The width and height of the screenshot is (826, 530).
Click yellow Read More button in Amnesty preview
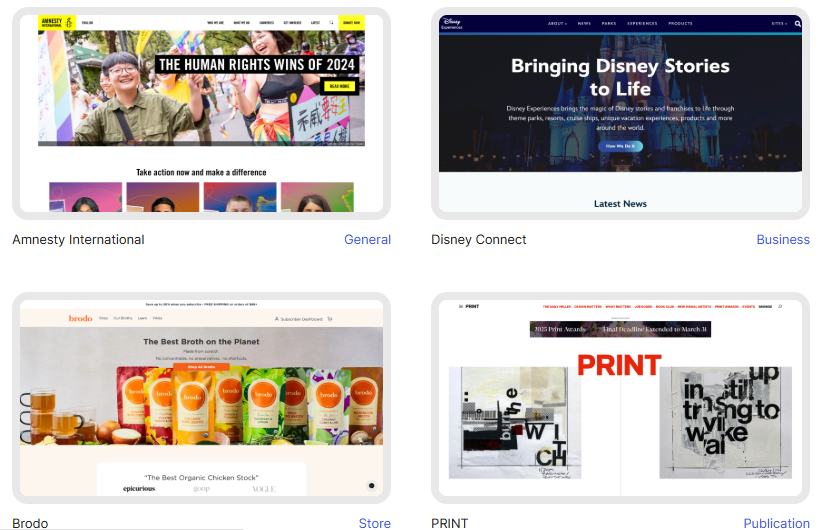[339, 86]
